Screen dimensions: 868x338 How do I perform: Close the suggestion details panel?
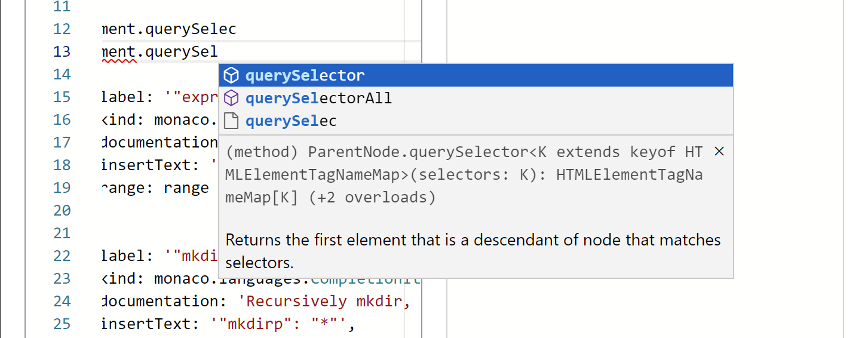(x=719, y=152)
